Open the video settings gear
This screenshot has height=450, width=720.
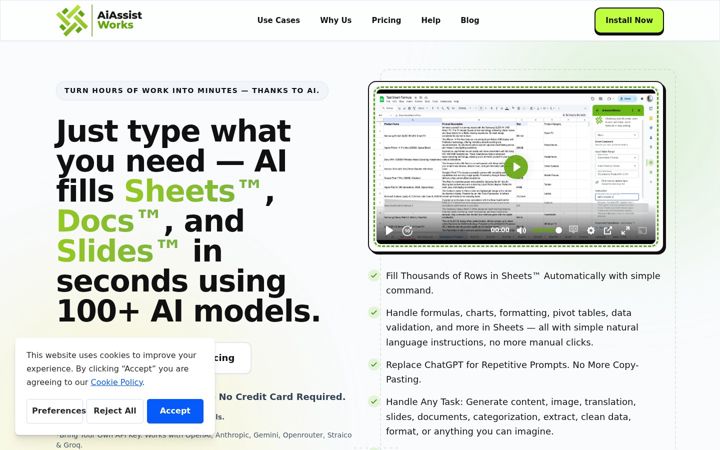[x=591, y=231]
